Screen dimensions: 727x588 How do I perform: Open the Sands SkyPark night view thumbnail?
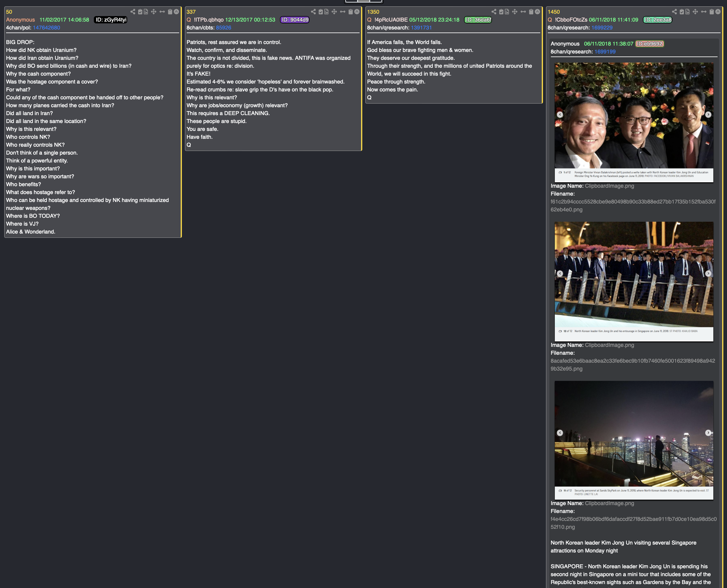634,440
